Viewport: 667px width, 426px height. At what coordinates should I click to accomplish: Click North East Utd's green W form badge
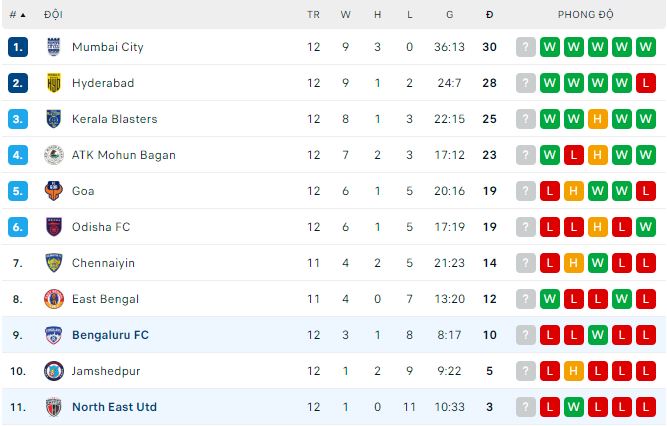[x=574, y=407]
